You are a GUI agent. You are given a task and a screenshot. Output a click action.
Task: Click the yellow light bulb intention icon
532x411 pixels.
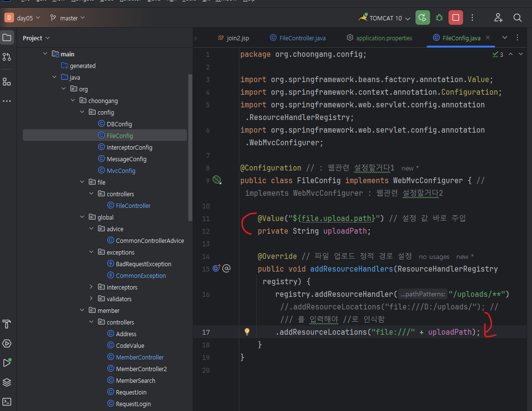(x=247, y=332)
